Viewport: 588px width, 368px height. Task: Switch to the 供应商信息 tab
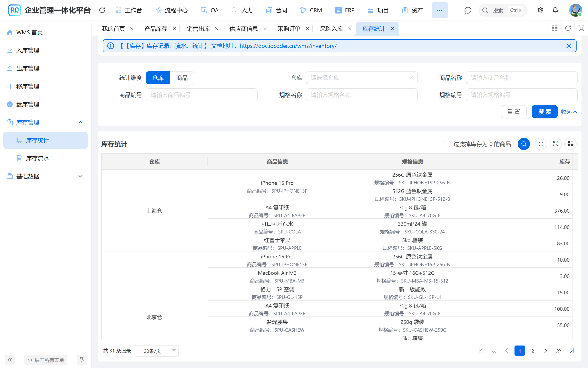tap(244, 29)
